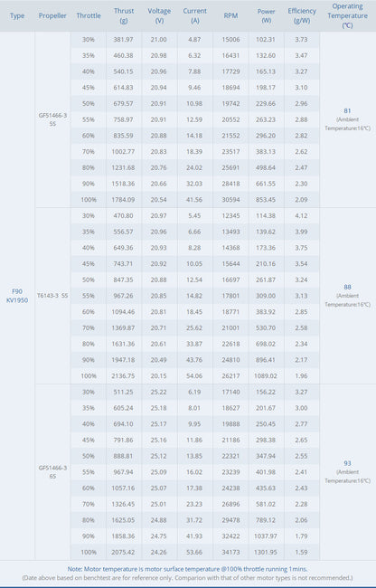Select the F90 KV1950 type cell
Viewport: 376px width, 588px height.
coord(17,296)
